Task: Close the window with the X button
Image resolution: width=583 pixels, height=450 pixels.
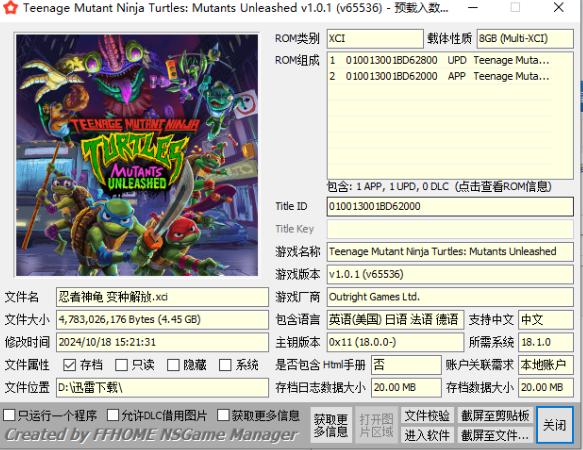Action: pos(558,7)
